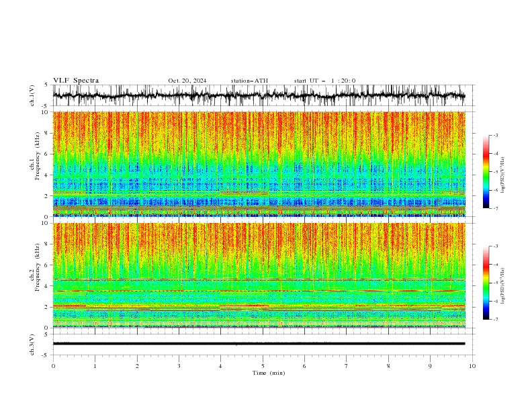Click the "Time (min)" axis label
Viewport: 532px width, 411px height.
pyautogui.click(x=269, y=373)
